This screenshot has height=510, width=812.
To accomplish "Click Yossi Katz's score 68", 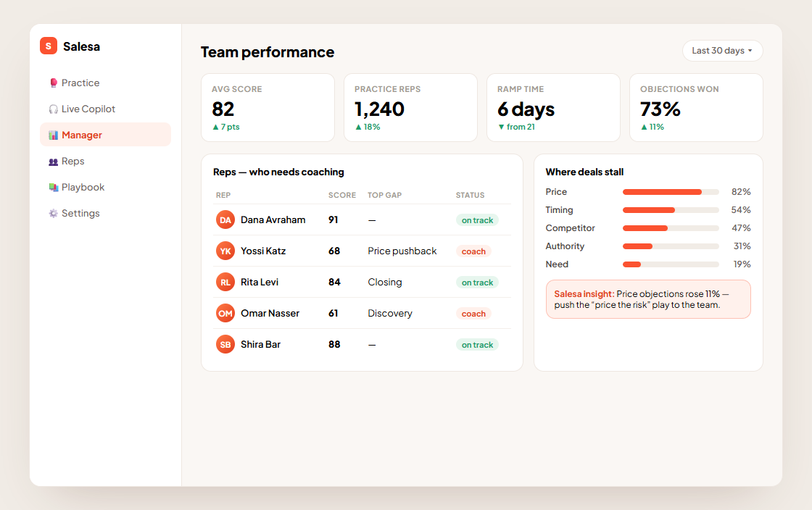I will coord(334,251).
